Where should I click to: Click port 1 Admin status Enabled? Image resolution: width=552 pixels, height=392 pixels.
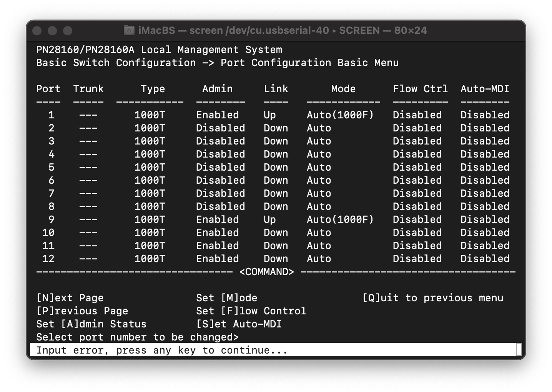pos(218,115)
